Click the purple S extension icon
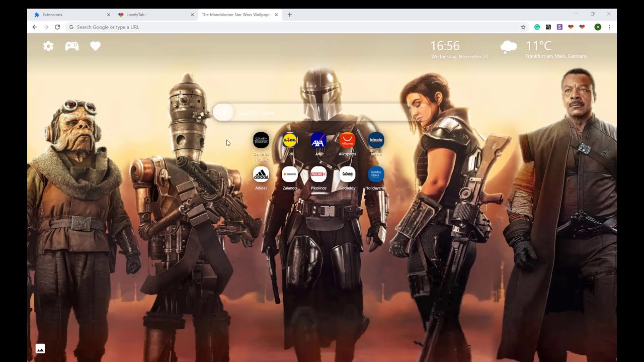The width and height of the screenshot is (644, 362). (559, 27)
